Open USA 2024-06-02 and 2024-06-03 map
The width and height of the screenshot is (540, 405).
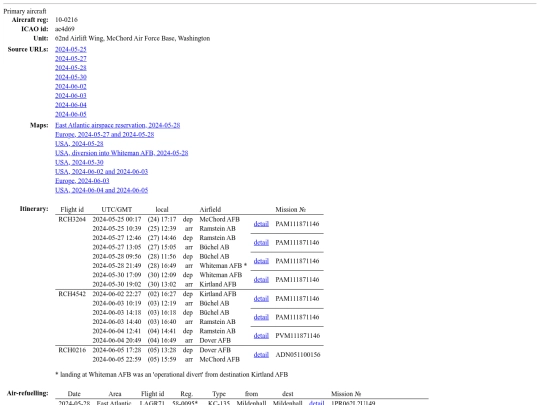(x=101, y=172)
